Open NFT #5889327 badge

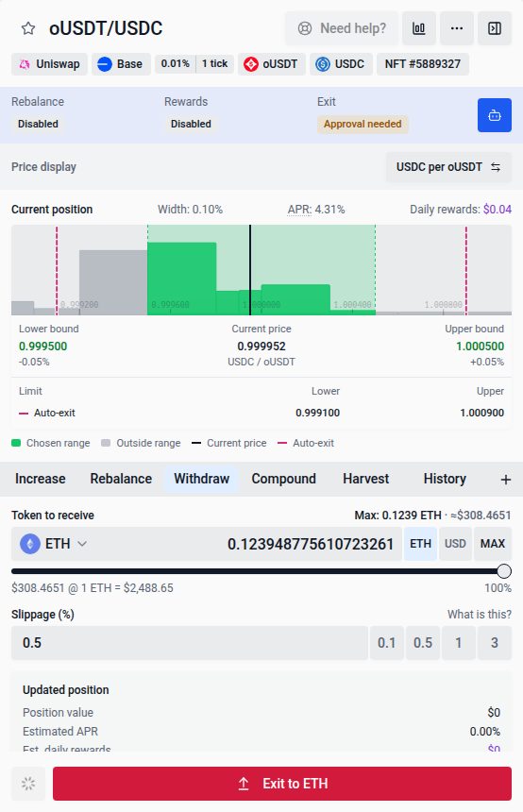423,64
